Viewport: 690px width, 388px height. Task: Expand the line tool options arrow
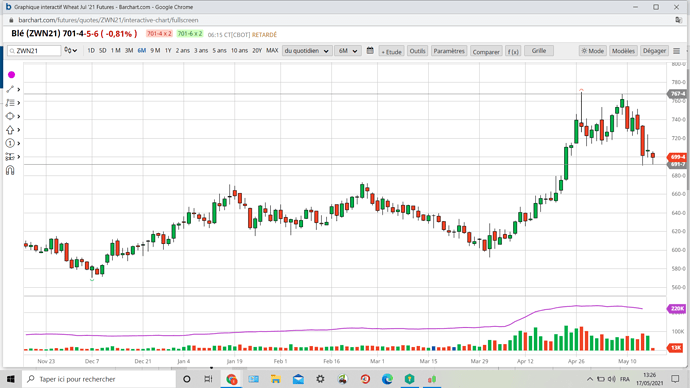tap(18, 89)
